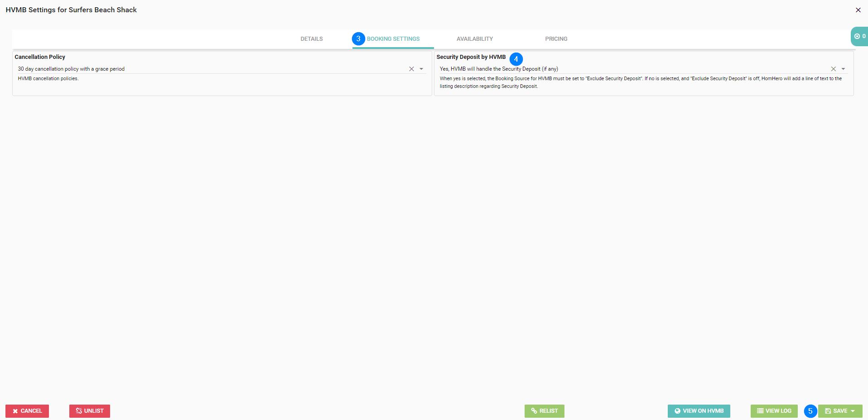Expand the Security Deposit dropdown arrow
This screenshot has height=420, width=868.
click(x=843, y=69)
